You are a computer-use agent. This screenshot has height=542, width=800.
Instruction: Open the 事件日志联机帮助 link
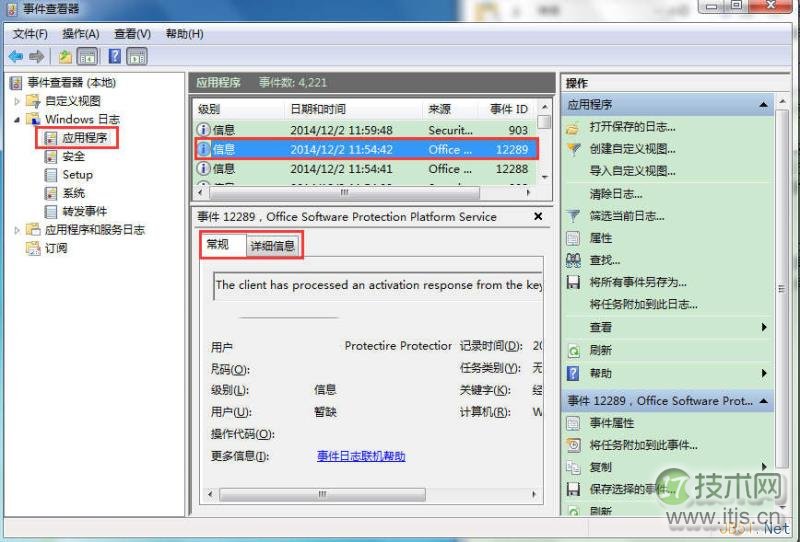tap(361, 456)
